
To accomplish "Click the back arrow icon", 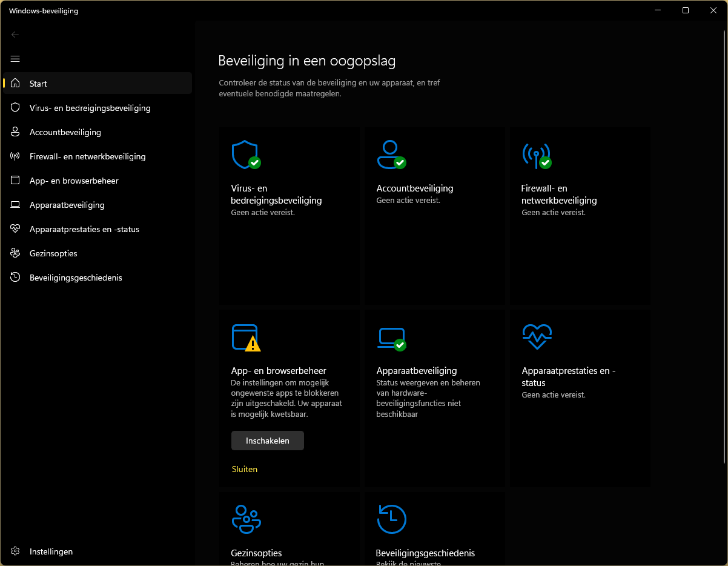I will pyautogui.click(x=15, y=35).
